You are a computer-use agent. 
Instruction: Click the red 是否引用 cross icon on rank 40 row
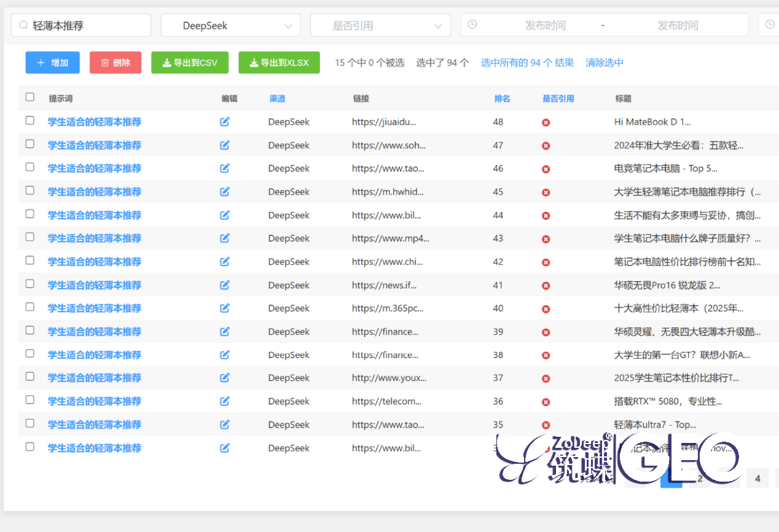coord(546,308)
